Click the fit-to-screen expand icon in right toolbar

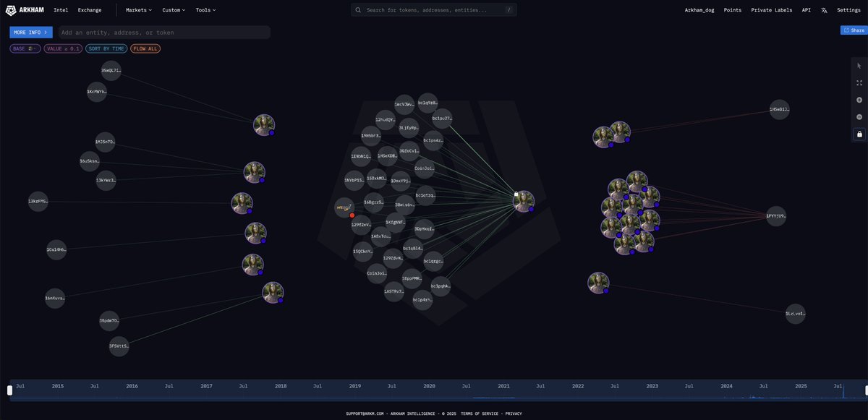pos(859,82)
